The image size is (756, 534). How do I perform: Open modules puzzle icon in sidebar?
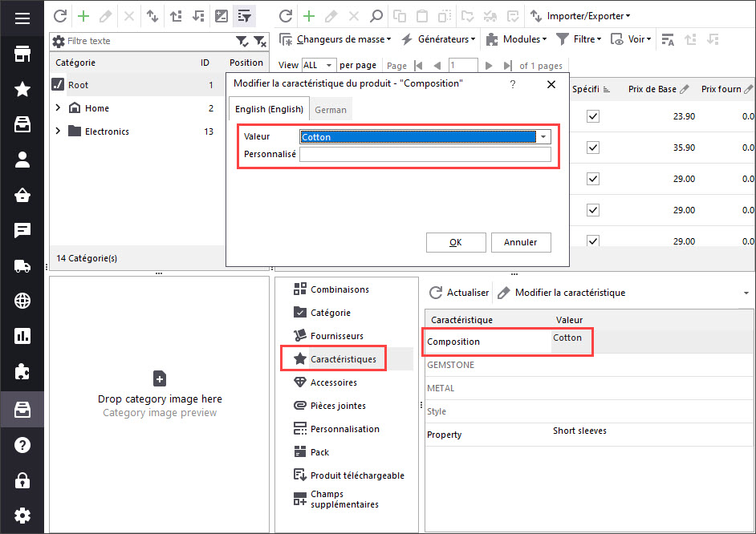[x=22, y=371]
